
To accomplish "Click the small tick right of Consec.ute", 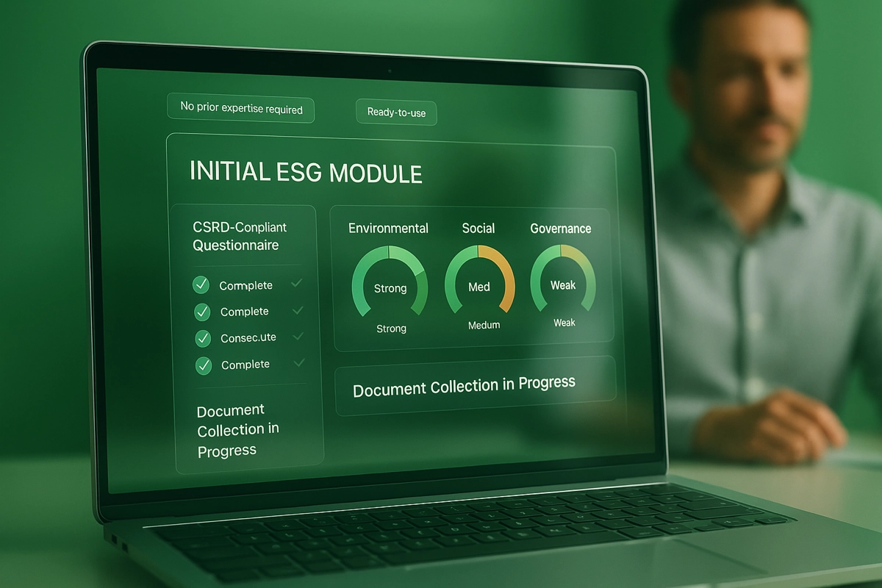I will click(x=298, y=337).
